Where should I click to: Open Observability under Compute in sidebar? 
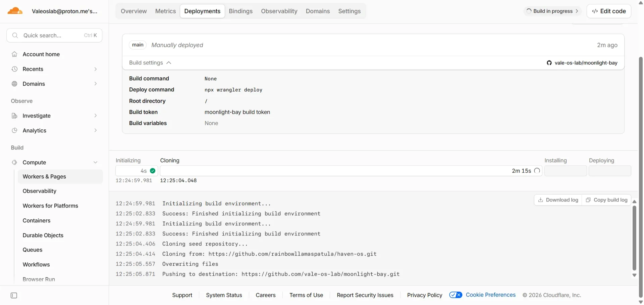tap(40, 191)
